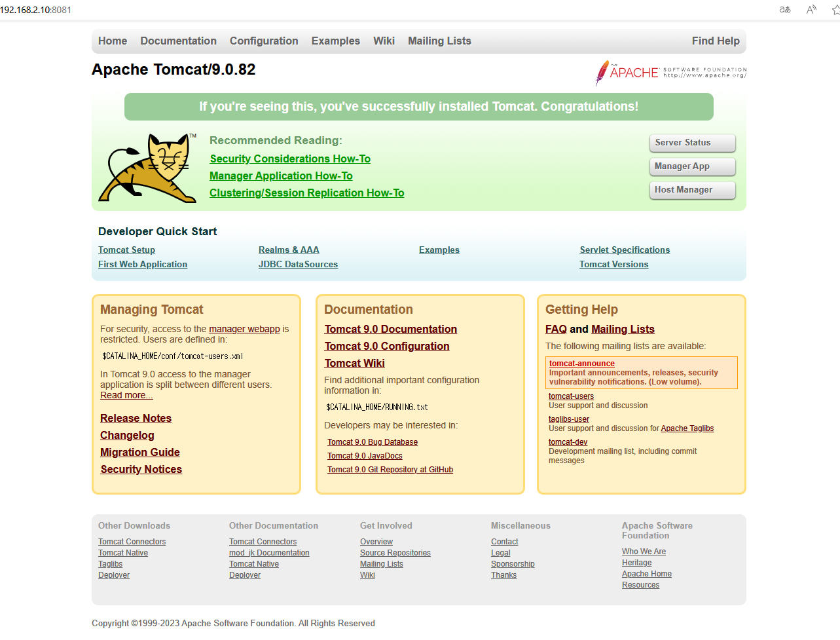
Task: Open First Web Application link
Action: coord(143,264)
